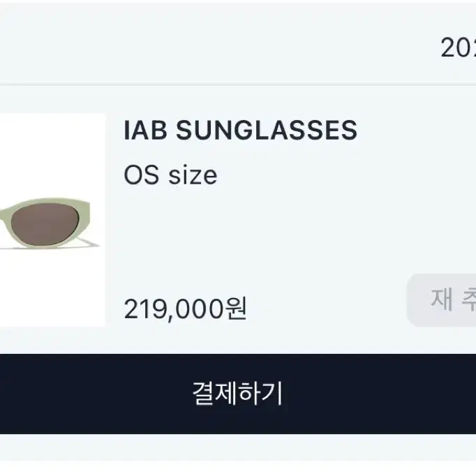476x476 pixels.
Task: Click the word SUNGLASSES in the product name
Action: pos(267,131)
